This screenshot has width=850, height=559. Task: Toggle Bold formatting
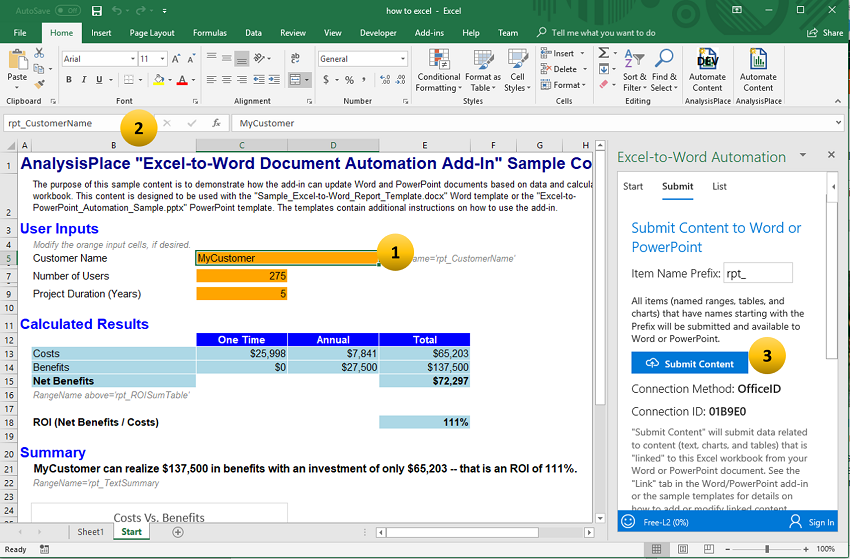(x=68, y=79)
